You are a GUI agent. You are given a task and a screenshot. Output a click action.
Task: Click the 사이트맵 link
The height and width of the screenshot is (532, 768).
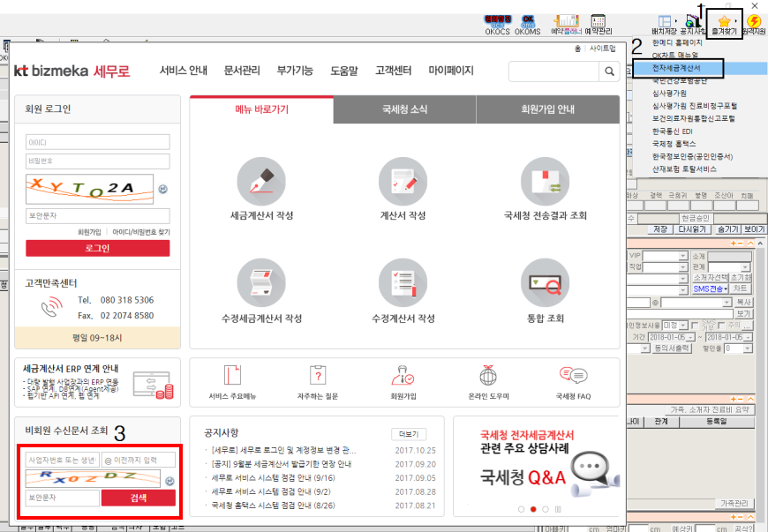[x=602, y=49]
